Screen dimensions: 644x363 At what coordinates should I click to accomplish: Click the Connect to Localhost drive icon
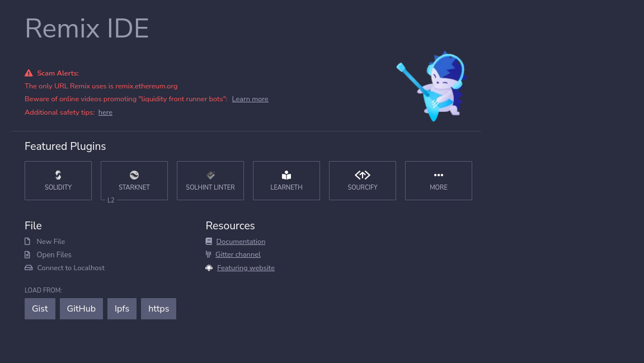tap(29, 268)
